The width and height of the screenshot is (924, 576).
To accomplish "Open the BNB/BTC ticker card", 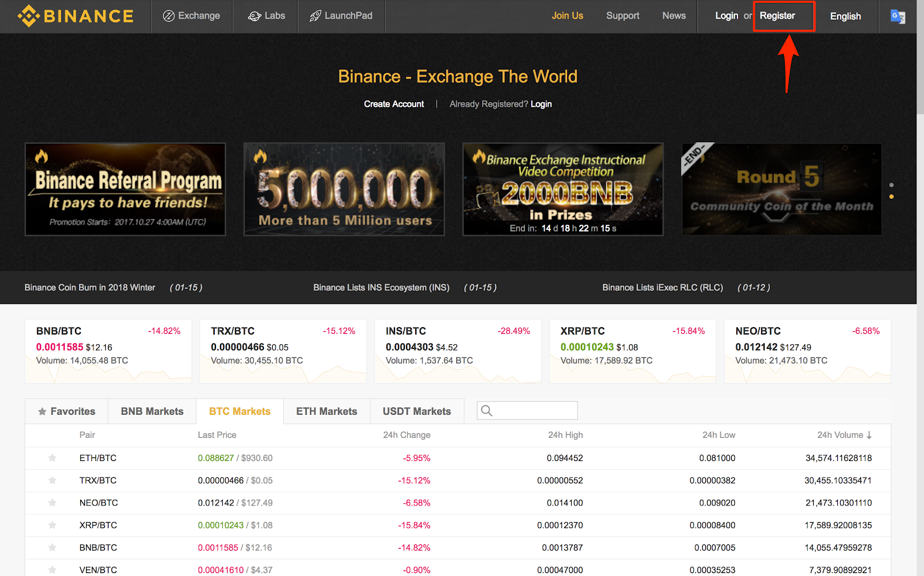I will [x=108, y=351].
